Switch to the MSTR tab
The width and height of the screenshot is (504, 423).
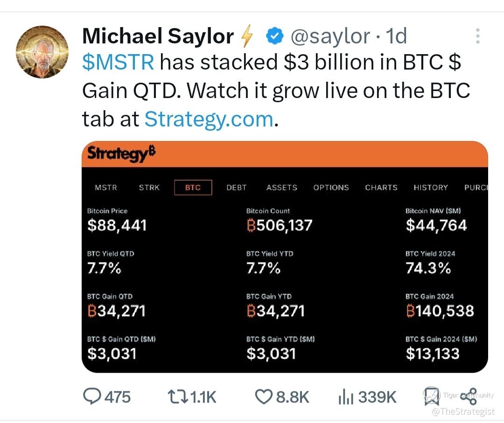tap(106, 188)
